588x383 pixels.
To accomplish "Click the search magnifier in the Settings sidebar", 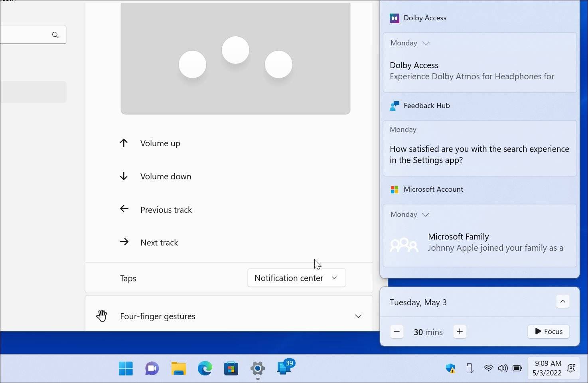I will click(55, 35).
